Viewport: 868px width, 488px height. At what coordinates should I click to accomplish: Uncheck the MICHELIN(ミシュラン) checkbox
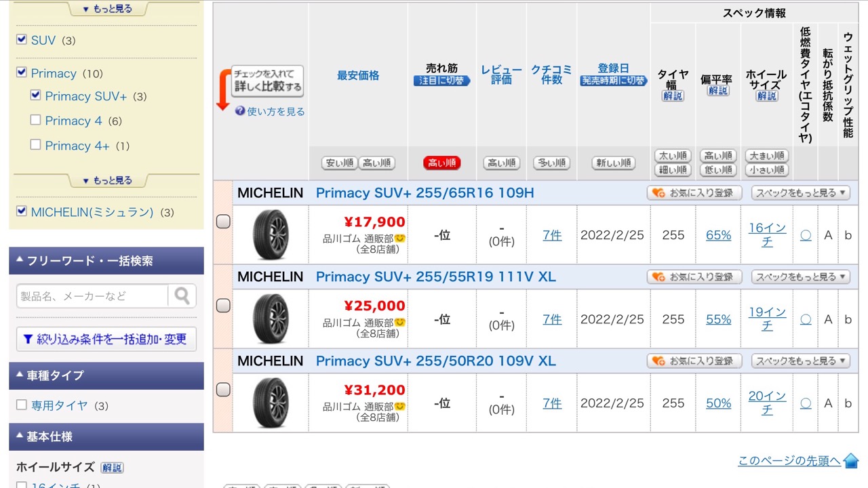(22, 211)
